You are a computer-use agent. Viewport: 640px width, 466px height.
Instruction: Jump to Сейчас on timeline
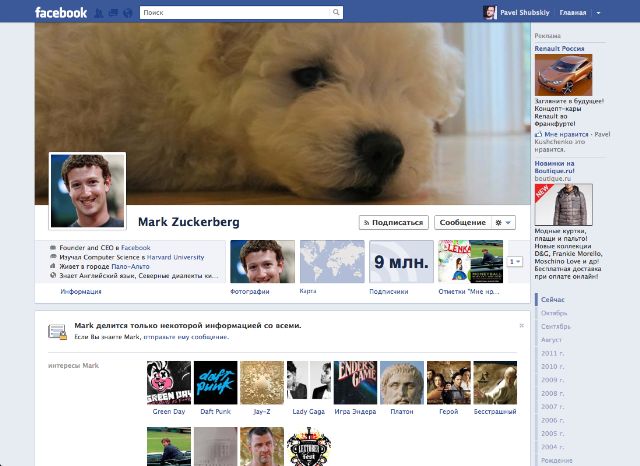553,300
